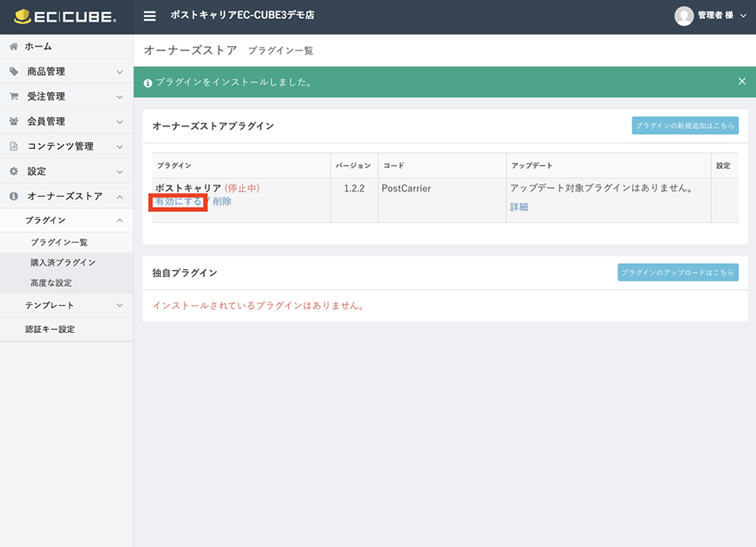Click the アップデート column header
The height and width of the screenshot is (547, 756).
(x=532, y=166)
